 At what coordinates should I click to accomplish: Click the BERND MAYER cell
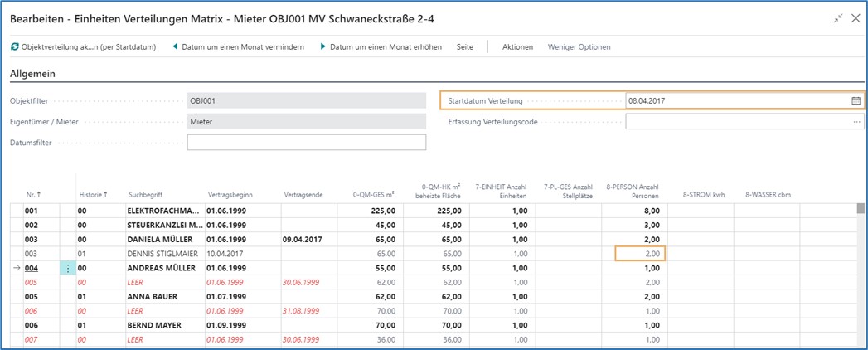164,325
